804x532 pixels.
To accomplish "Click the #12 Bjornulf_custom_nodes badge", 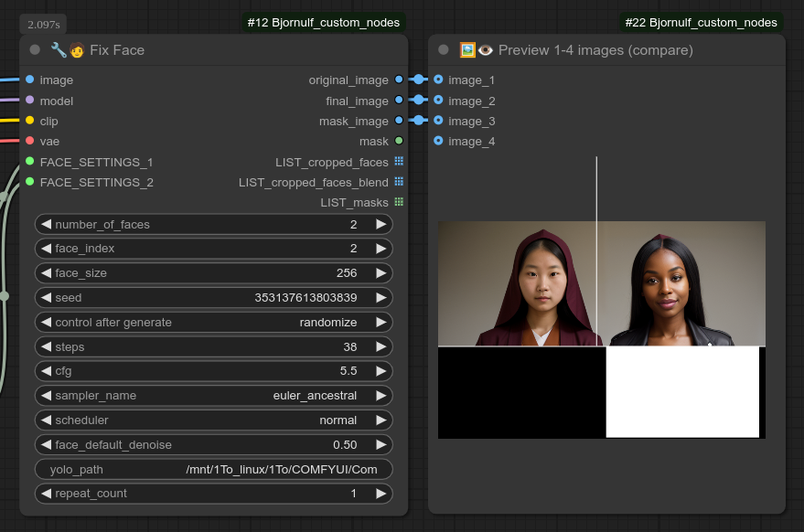I will pos(324,22).
